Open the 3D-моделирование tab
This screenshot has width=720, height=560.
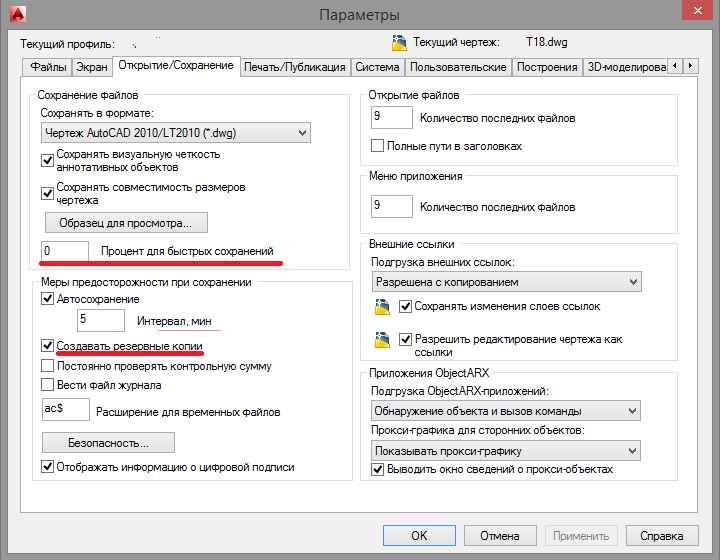[625, 67]
